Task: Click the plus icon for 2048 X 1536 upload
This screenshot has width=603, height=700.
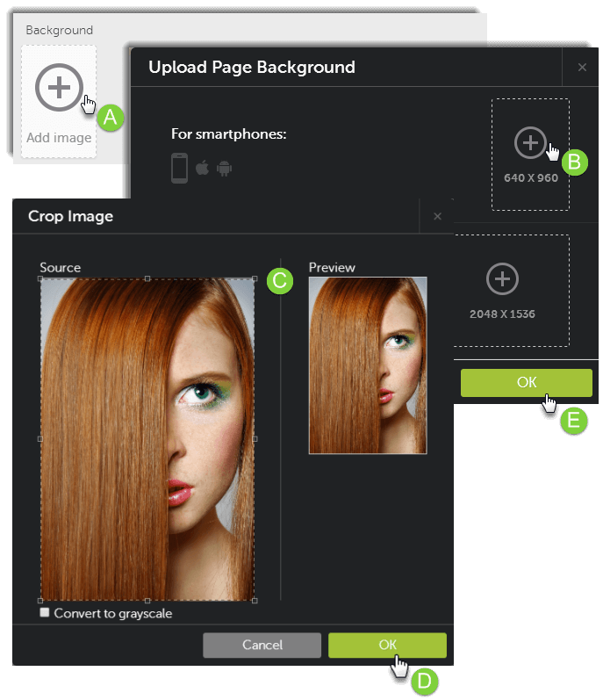Action: pyautogui.click(x=502, y=279)
